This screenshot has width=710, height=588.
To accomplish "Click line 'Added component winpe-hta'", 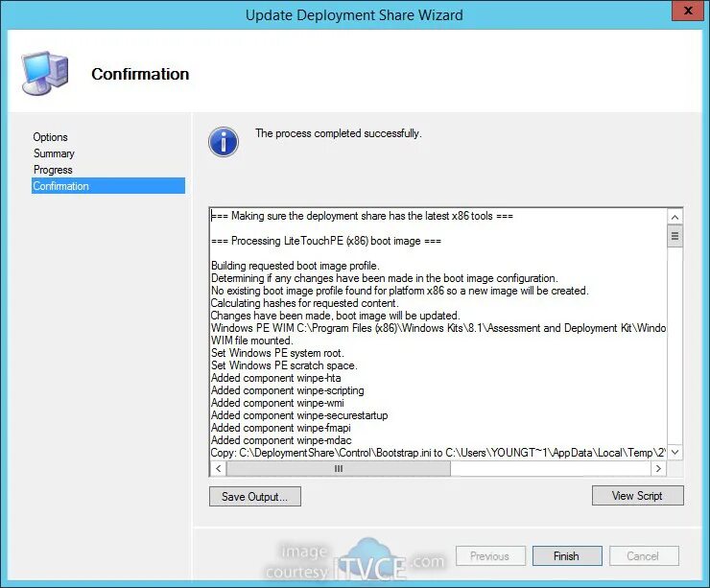I will (x=275, y=378).
